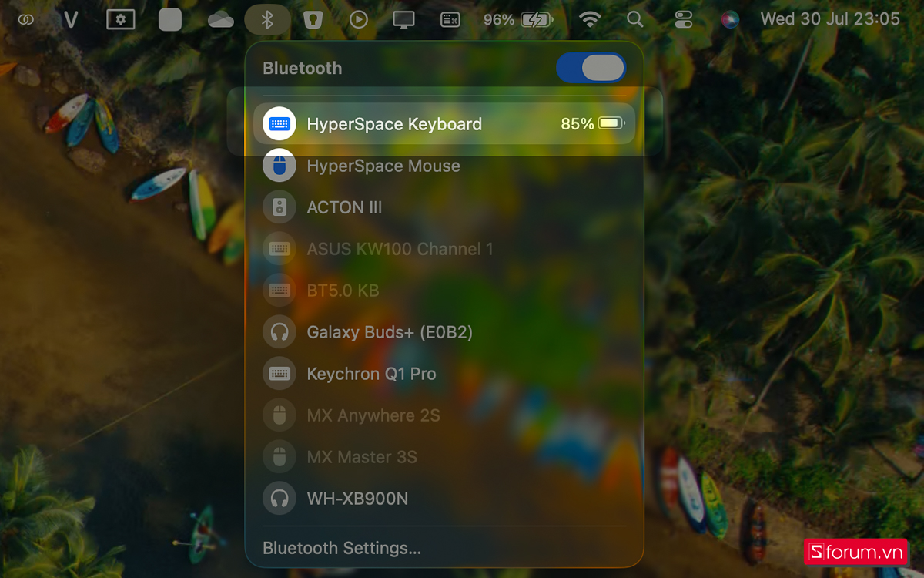This screenshot has width=924, height=578.
Task: Click the rounded square menu bar icon
Action: 170,19
